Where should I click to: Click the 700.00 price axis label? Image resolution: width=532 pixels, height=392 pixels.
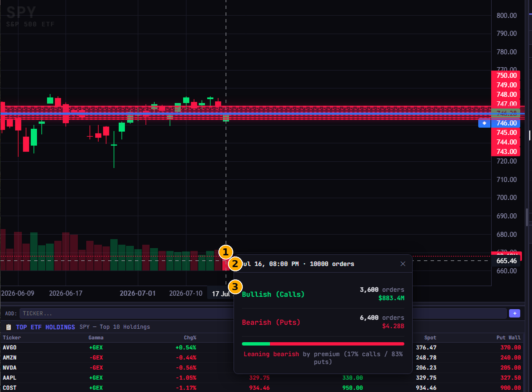[x=507, y=198]
